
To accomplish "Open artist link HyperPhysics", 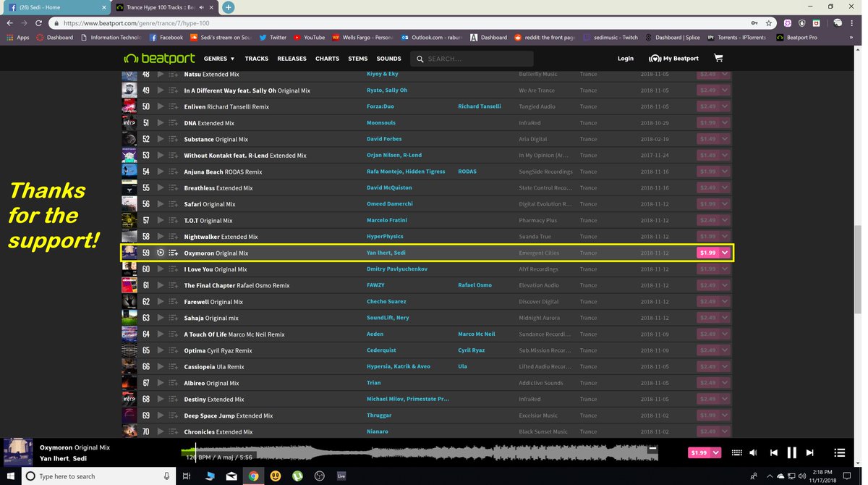I will click(x=385, y=237).
